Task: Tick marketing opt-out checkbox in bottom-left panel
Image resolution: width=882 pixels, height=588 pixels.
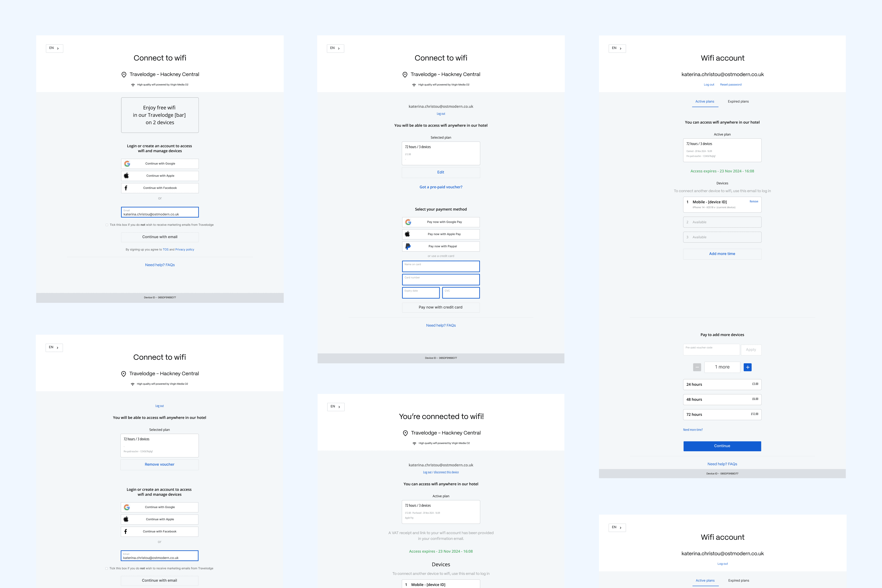Action: 107,568
